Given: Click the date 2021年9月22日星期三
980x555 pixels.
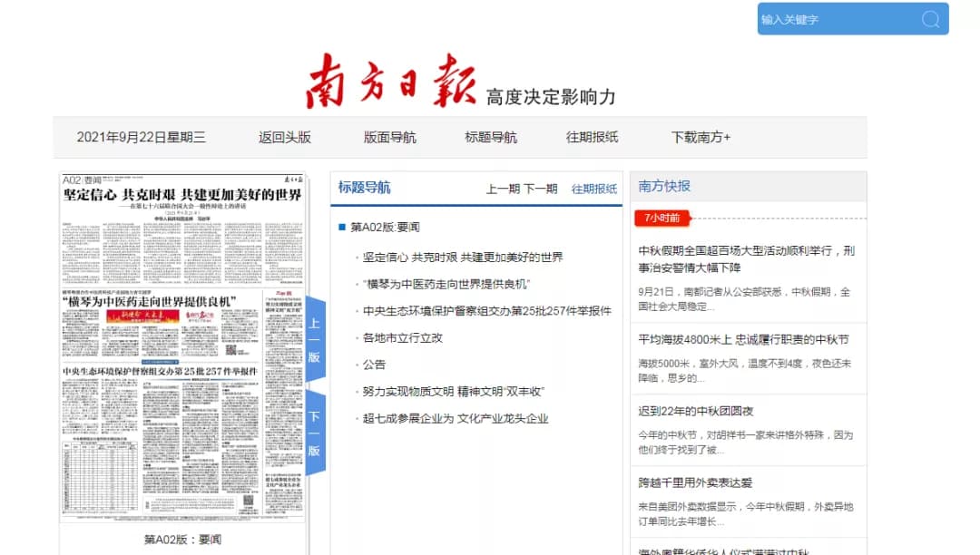Looking at the screenshot, I should pos(142,137).
